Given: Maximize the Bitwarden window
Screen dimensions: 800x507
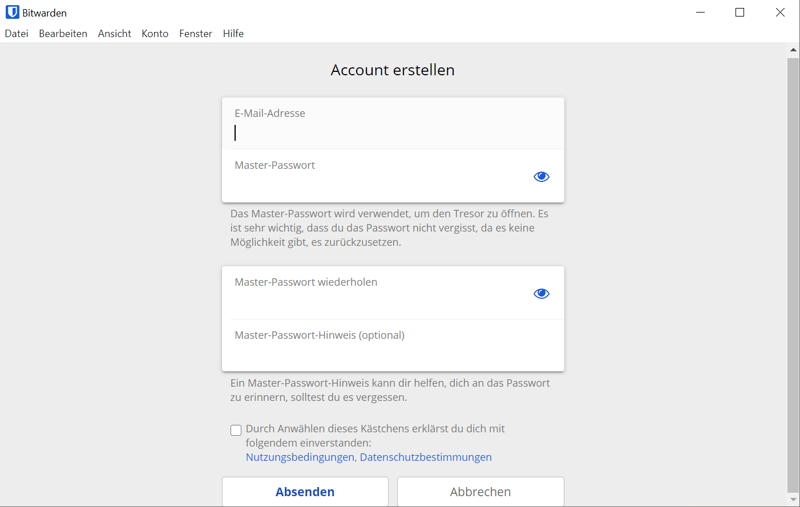Looking at the screenshot, I should (740, 13).
